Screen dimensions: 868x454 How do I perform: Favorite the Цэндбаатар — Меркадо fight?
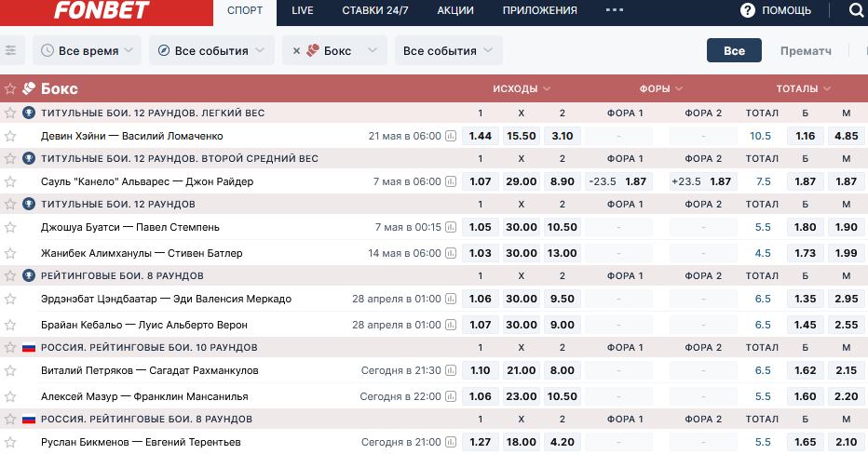click(x=10, y=299)
